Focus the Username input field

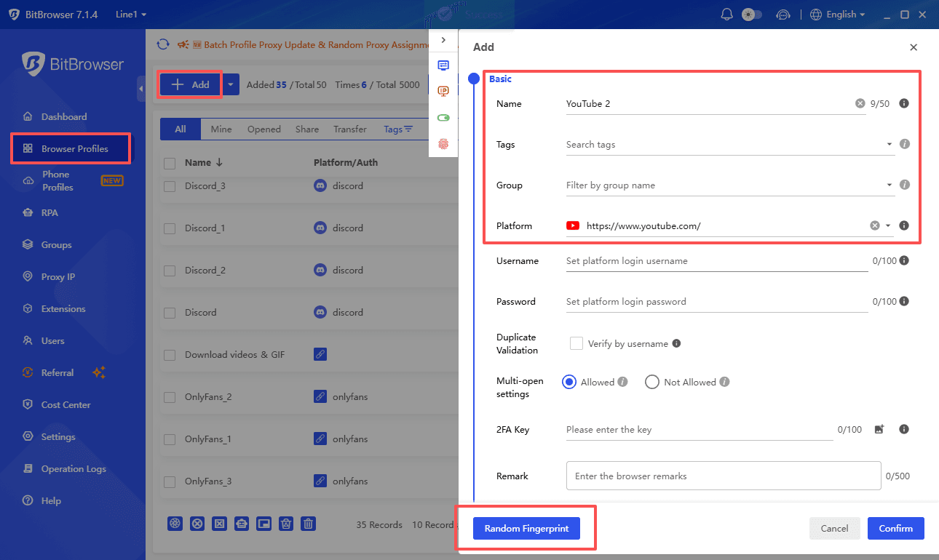(x=717, y=261)
